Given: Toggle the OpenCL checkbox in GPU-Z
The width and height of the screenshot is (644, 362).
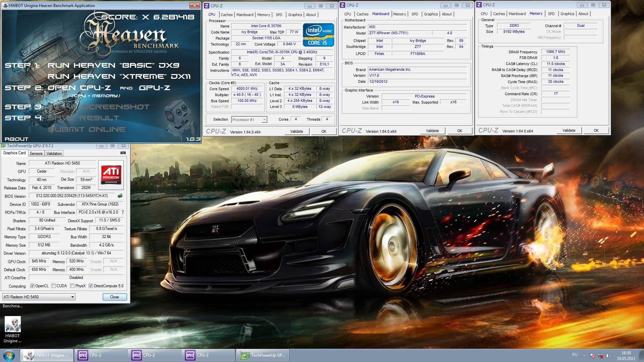Looking at the screenshot, I should [x=32, y=286].
